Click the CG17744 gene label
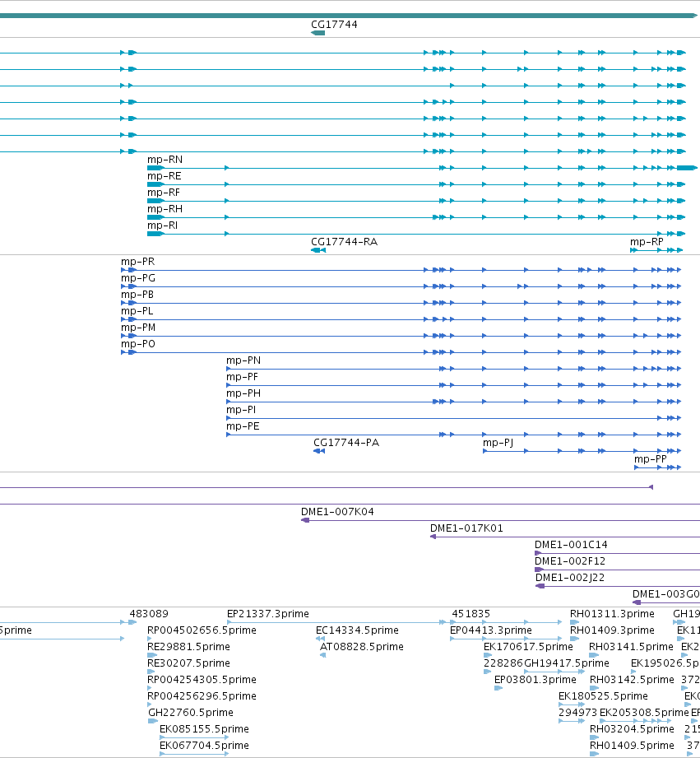Image resolution: width=700 pixels, height=758 pixels. (334, 24)
